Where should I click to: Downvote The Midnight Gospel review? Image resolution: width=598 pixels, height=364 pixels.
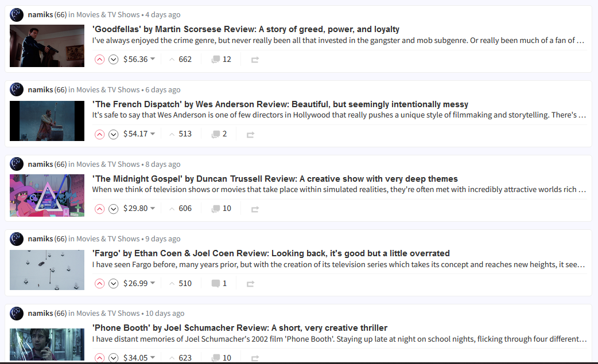113,209
